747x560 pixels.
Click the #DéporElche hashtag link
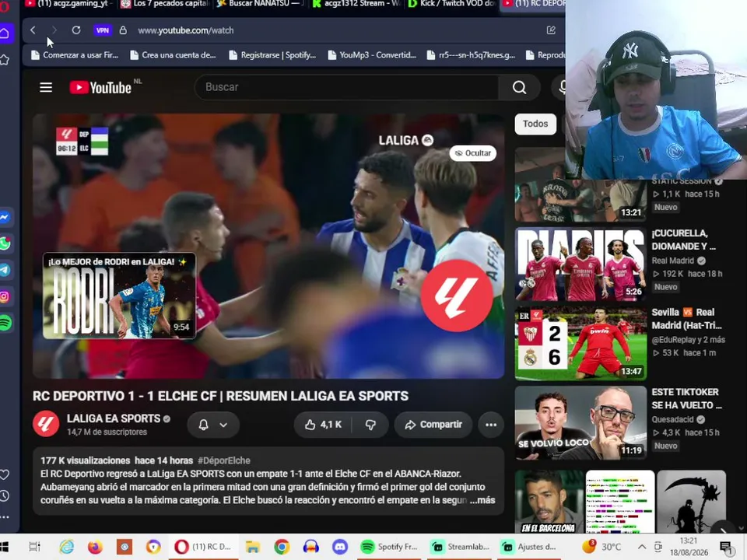(x=224, y=460)
